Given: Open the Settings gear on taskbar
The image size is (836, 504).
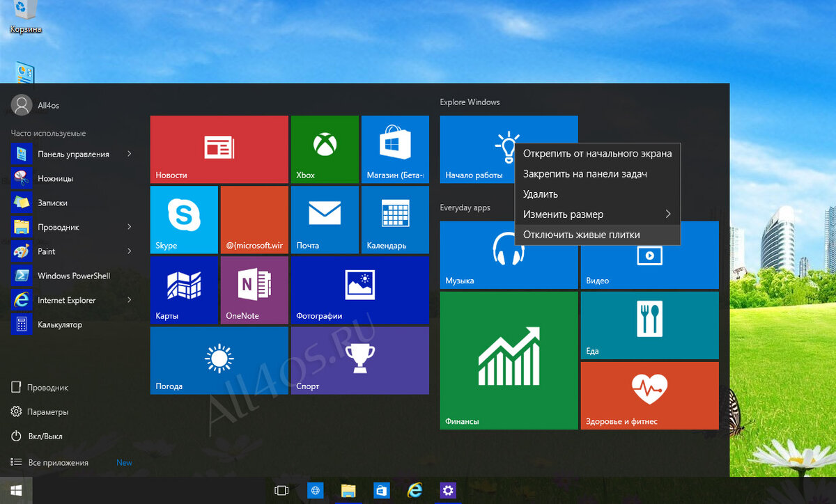Looking at the screenshot, I should [448, 491].
